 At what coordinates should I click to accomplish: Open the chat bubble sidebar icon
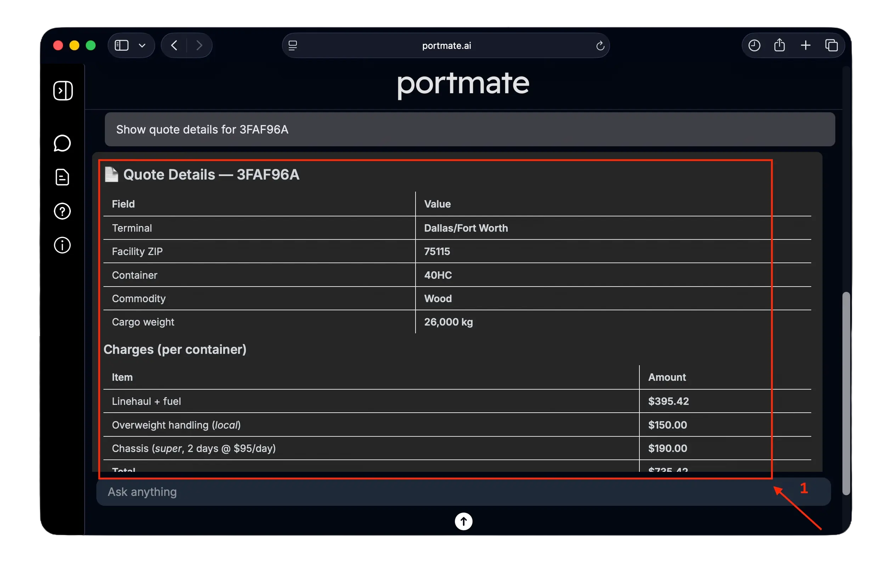62,143
